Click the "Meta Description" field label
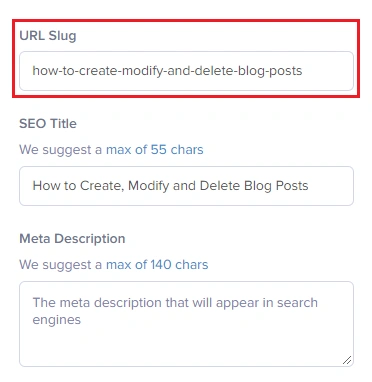Image resolution: width=372 pixels, height=382 pixels. [x=72, y=239]
